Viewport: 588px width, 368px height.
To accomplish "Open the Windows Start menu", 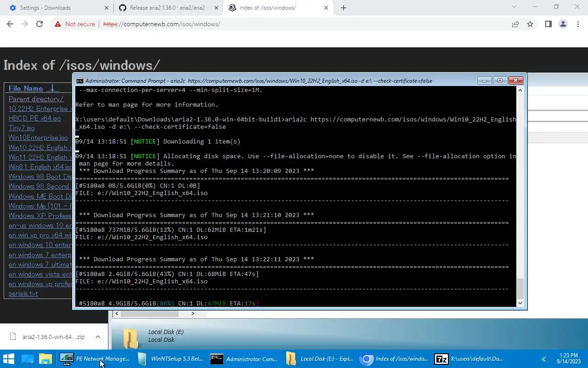I will (x=9, y=359).
